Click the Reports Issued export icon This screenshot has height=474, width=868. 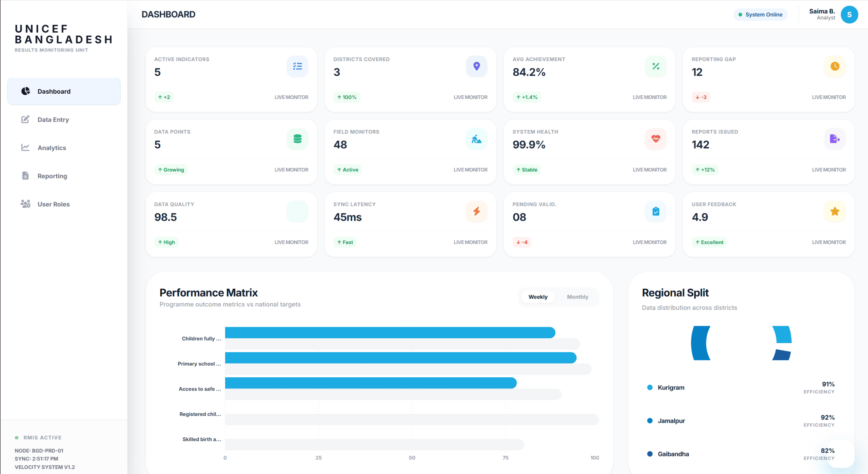click(x=834, y=139)
